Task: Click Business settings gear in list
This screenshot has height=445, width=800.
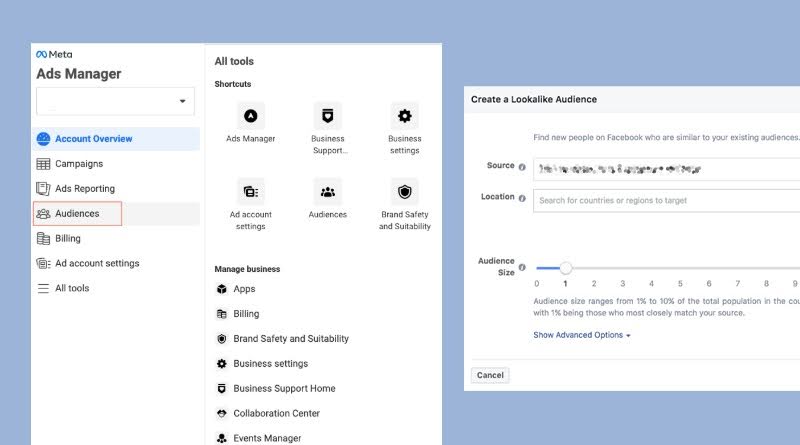Action: 221,364
